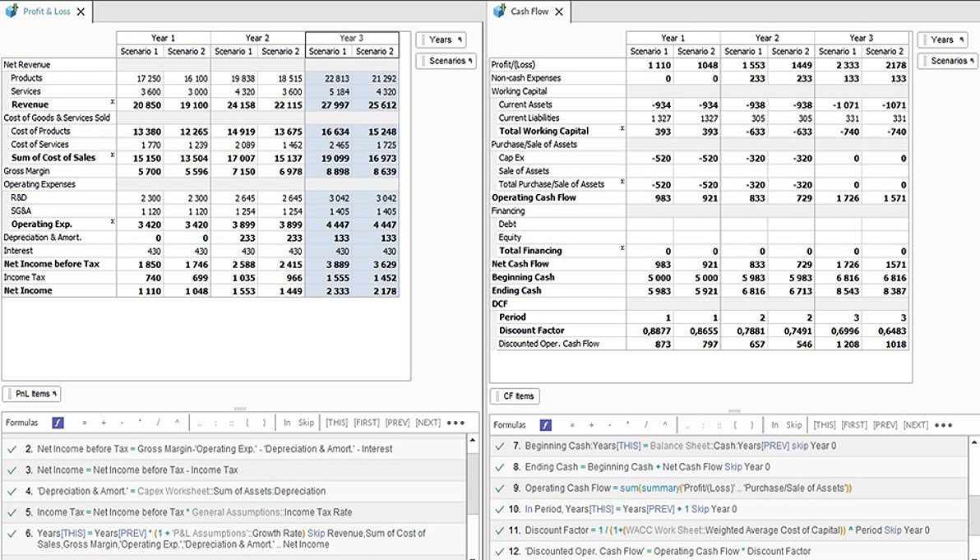
Task: Toggle checkmark for formula 3 Net Income
Action: coord(12,470)
